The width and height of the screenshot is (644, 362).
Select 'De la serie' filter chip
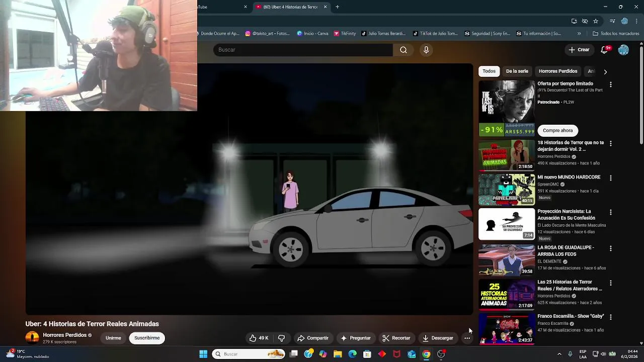pos(517,71)
